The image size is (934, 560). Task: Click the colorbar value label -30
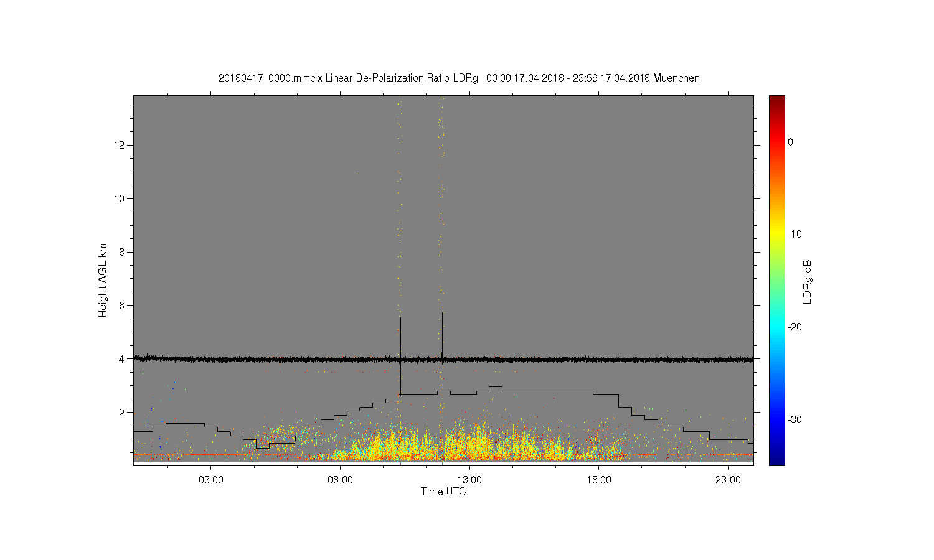click(x=795, y=419)
